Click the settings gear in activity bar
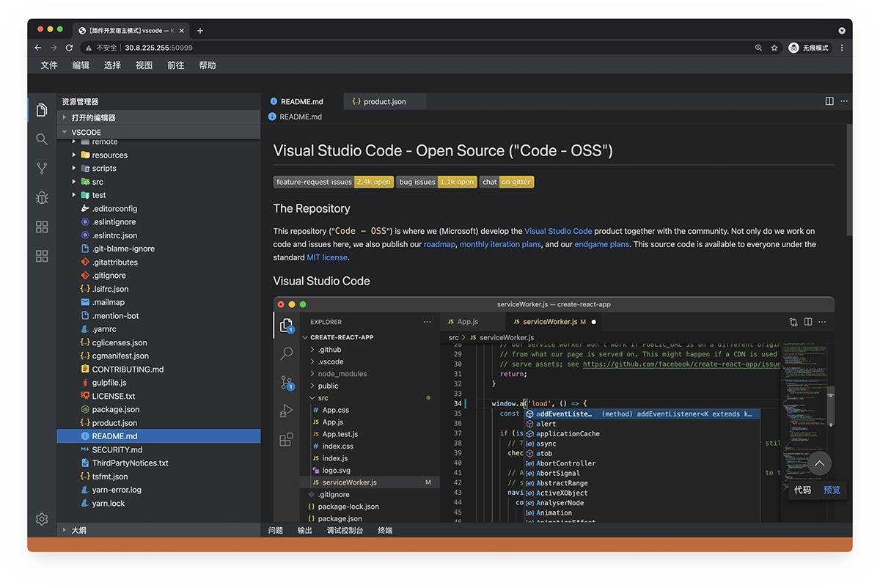 [x=42, y=519]
